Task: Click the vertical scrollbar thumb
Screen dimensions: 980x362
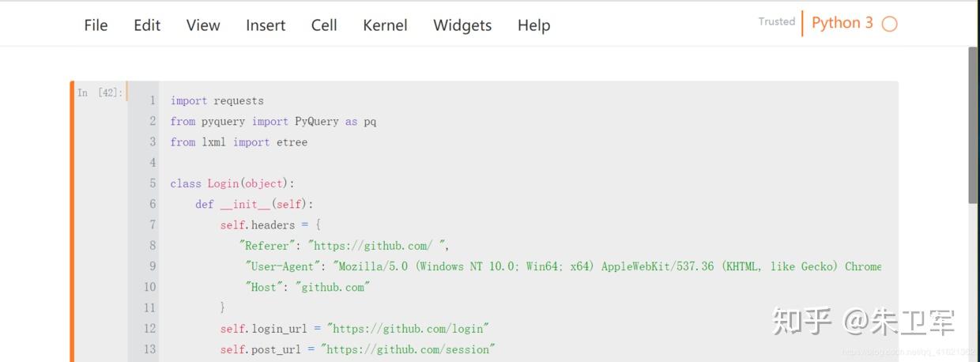Action: (973, 125)
